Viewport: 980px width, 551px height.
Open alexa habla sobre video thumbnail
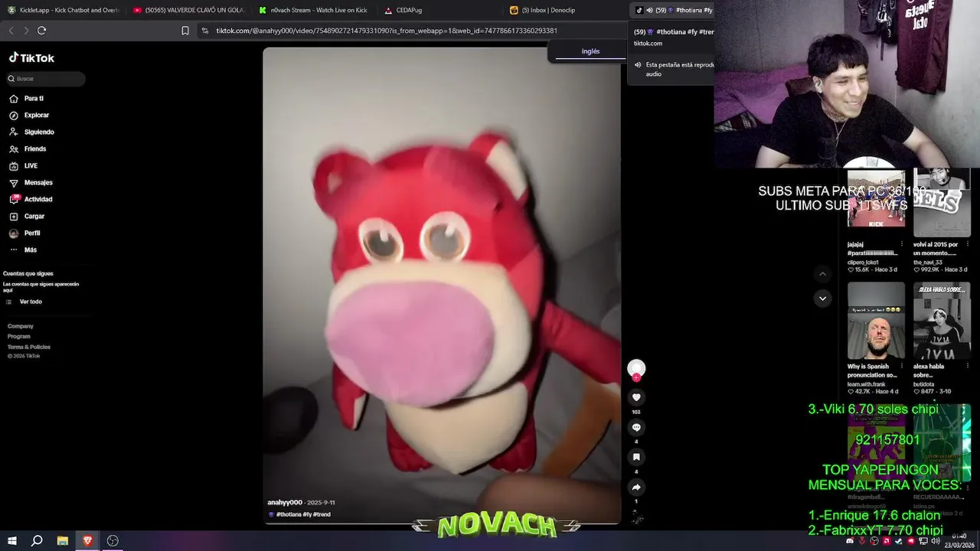click(942, 321)
